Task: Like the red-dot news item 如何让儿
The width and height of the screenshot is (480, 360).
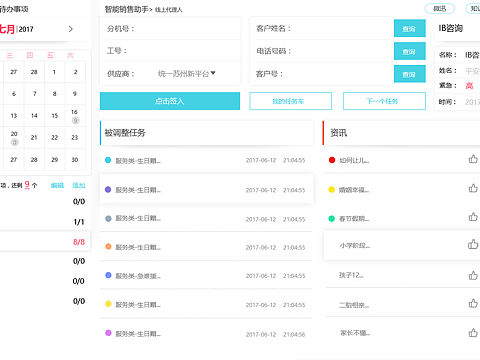Action: pos(473,159)
